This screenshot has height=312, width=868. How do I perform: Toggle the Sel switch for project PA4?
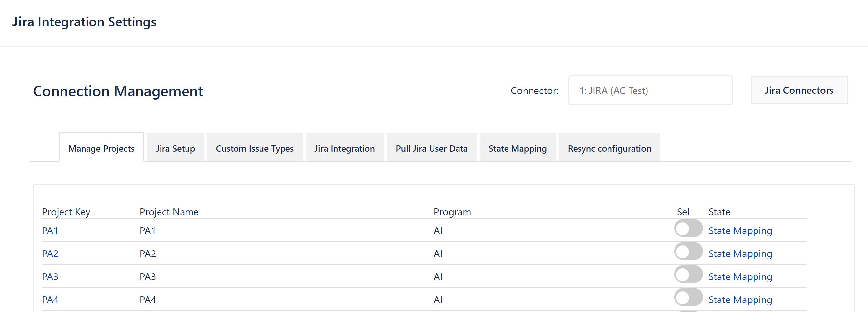pyautogui.click(x=688, y=297)
